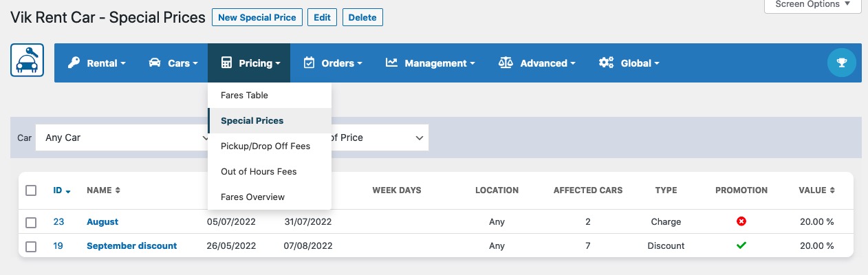Click affected cars value 7

(588, 245)
